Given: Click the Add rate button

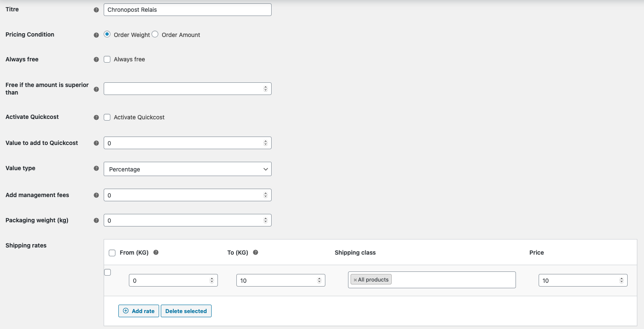Looking at the screenshot, I should click(x=139, y=311).
